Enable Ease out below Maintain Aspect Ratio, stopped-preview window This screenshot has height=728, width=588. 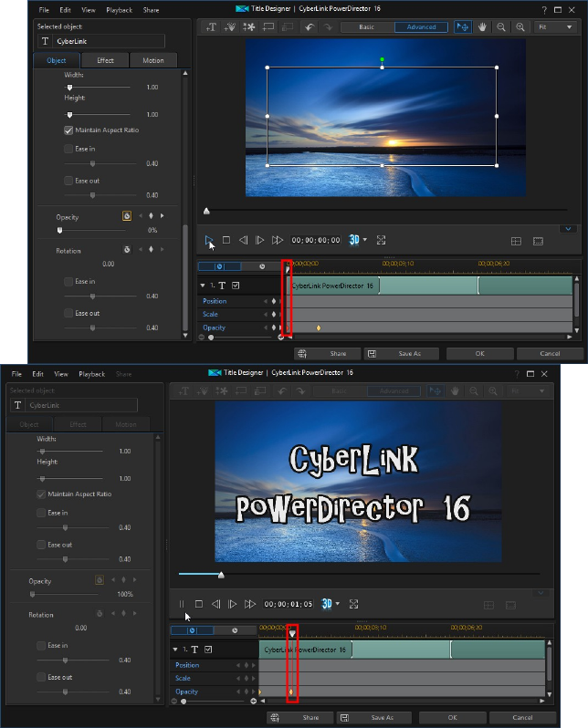(x=68, y=181)
